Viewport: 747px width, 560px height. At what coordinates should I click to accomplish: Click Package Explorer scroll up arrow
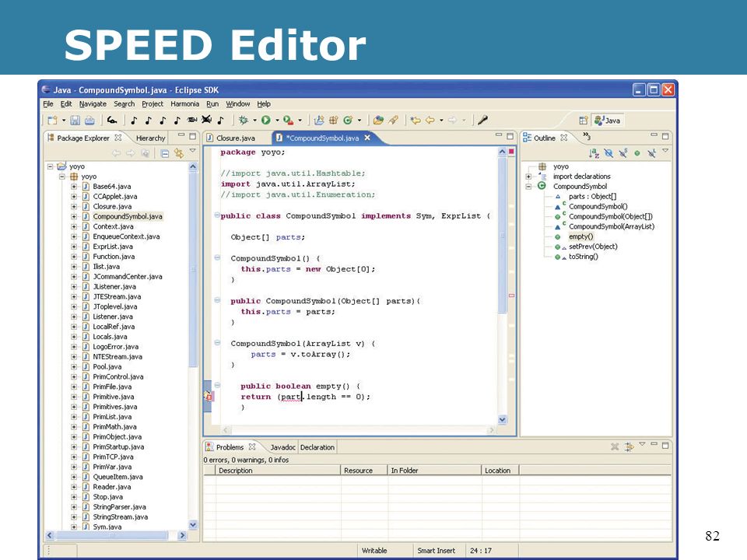point(193,166)
